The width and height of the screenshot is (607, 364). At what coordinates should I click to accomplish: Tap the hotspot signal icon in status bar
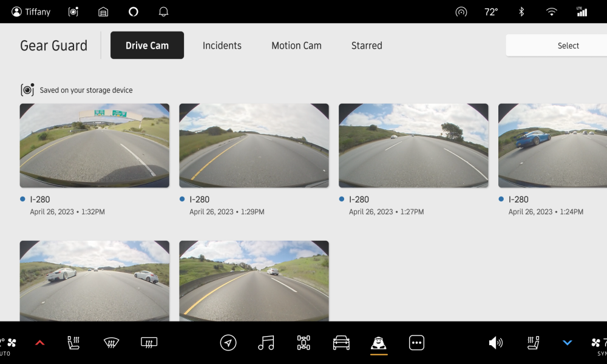pyautogui.click(x=461, y=12)
